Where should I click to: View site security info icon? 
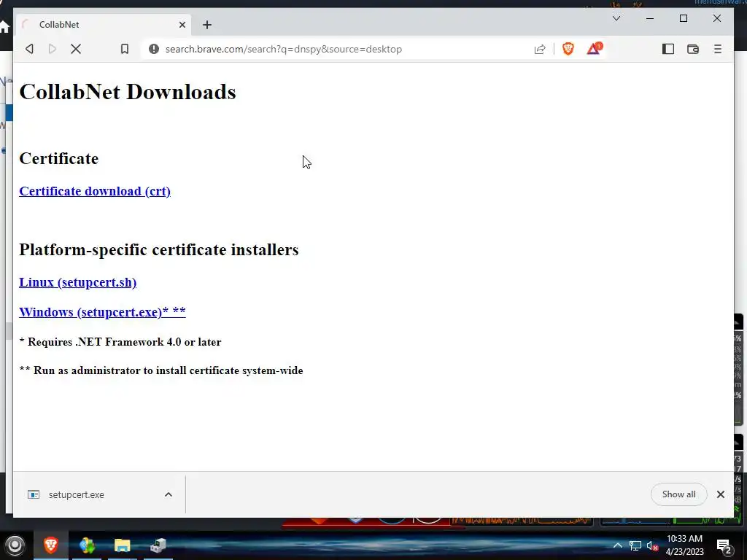(x=153, y=49)
